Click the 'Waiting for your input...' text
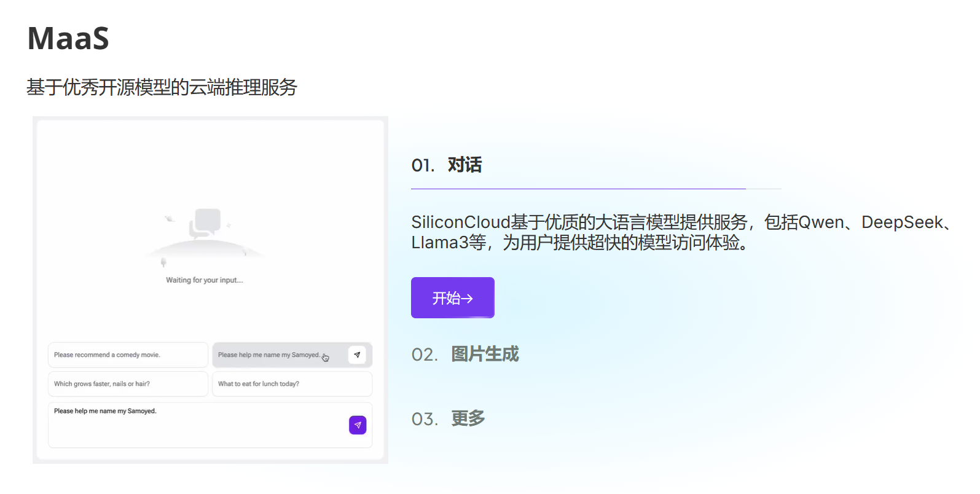This screenshot has height=494, width=980. (x=205, y=280)
